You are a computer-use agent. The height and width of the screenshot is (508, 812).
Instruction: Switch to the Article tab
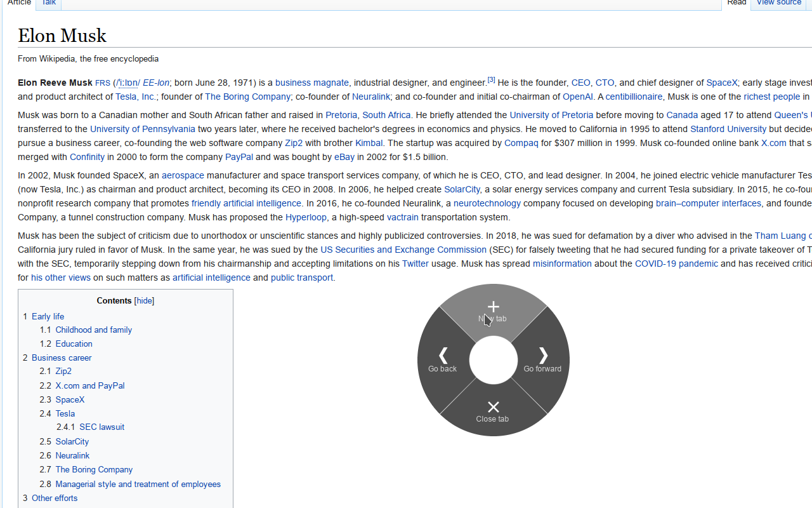19,3
